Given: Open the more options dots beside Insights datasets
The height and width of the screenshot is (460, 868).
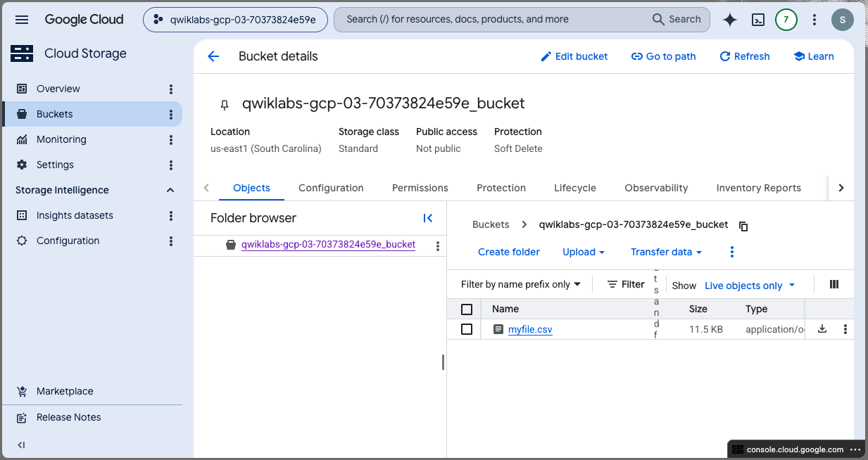Looking at the screenshot, I should pos(171,215).
